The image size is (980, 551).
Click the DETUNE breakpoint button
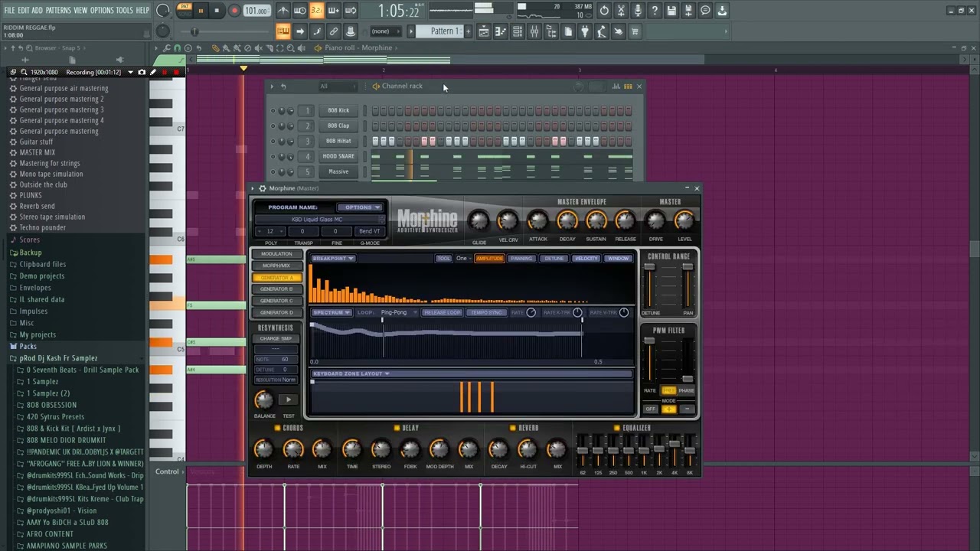(554, 259)
